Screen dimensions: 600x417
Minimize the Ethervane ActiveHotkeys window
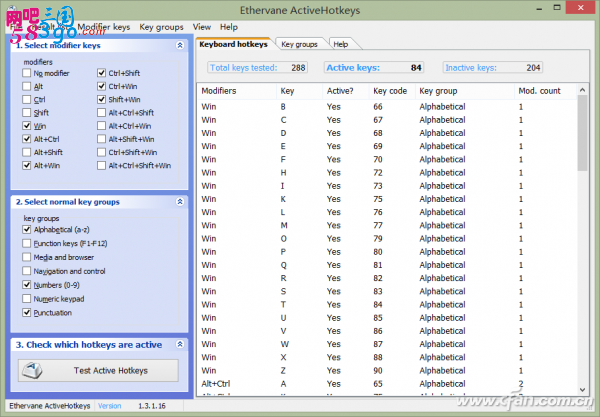[x=539, y=8]
